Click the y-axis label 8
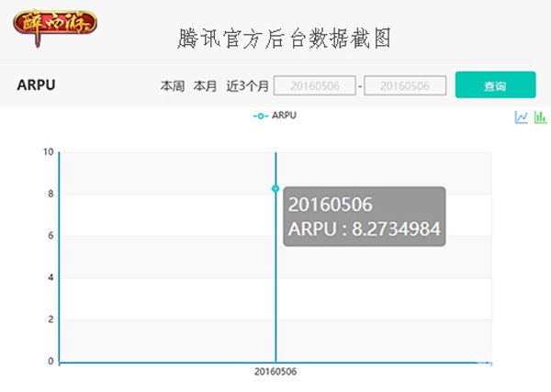The height and width of the screenshot is (392, 551). [51, 194]
